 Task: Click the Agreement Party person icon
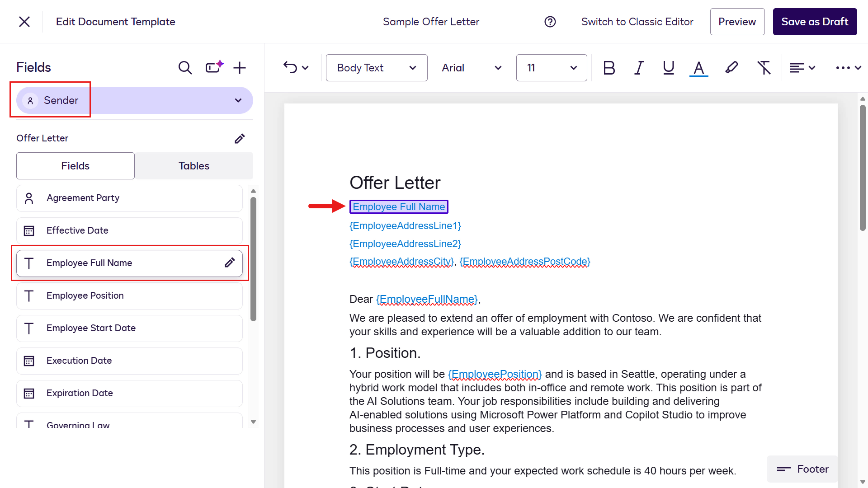tap(29, 198)
